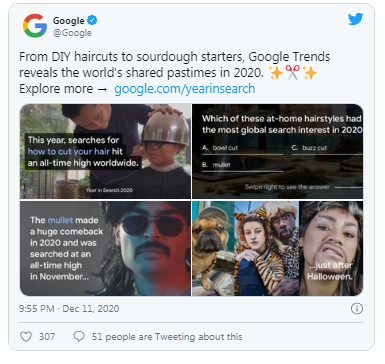Open the hairstyles quiz image
385x364 pixels.
pos(278,151)
